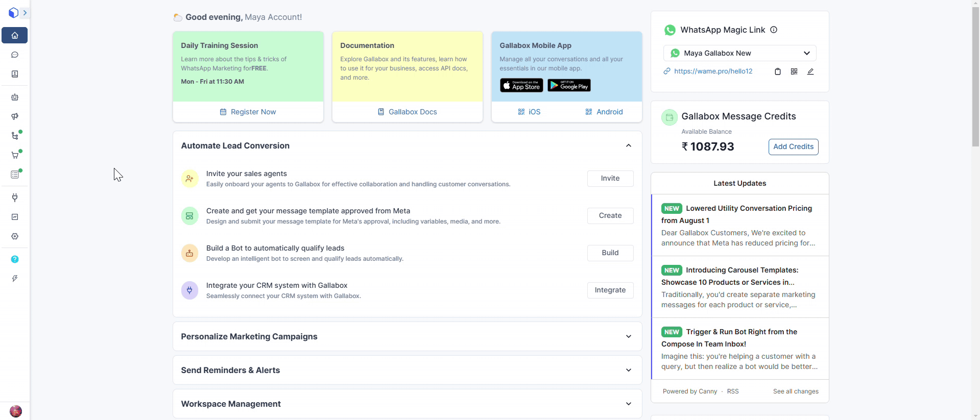The width and height of the screenshot is (980, 420).
Task: Go to the Home item in sidebar
Action: click(x=15, y=35)
